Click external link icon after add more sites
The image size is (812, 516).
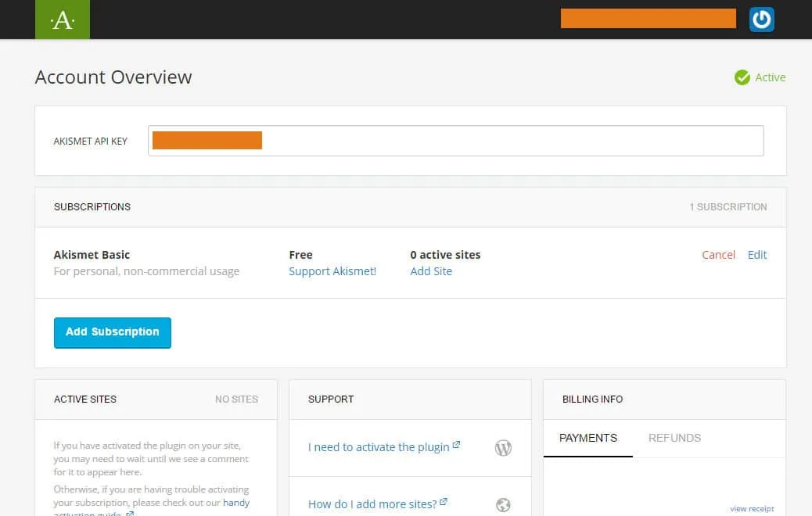click(444, 501)
